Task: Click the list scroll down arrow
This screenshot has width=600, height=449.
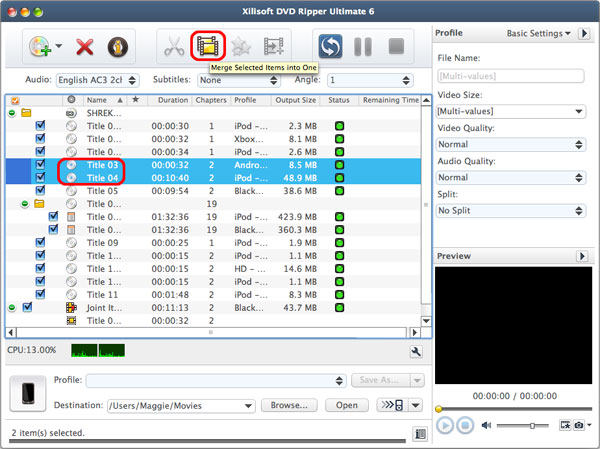Action: pos(426,321)
